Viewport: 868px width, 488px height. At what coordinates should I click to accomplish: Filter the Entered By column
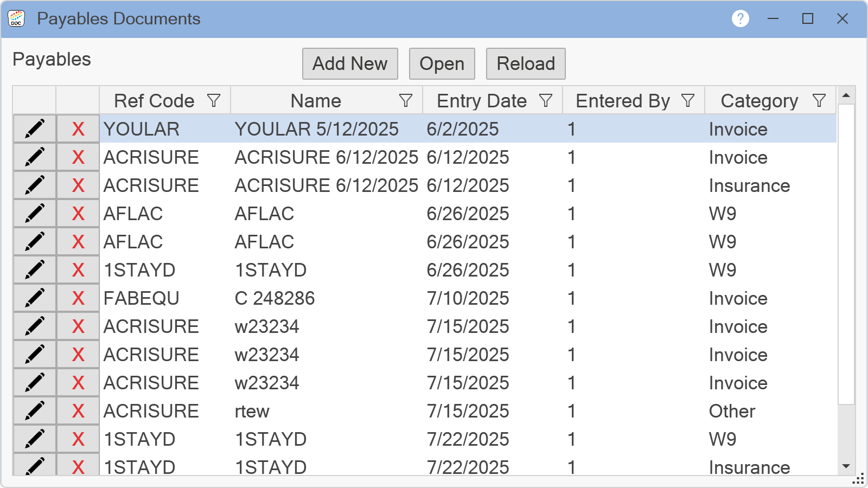pos(688,101)
